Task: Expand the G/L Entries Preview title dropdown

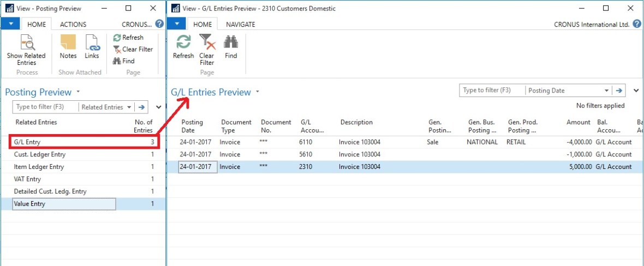Action: pos(258,92)
